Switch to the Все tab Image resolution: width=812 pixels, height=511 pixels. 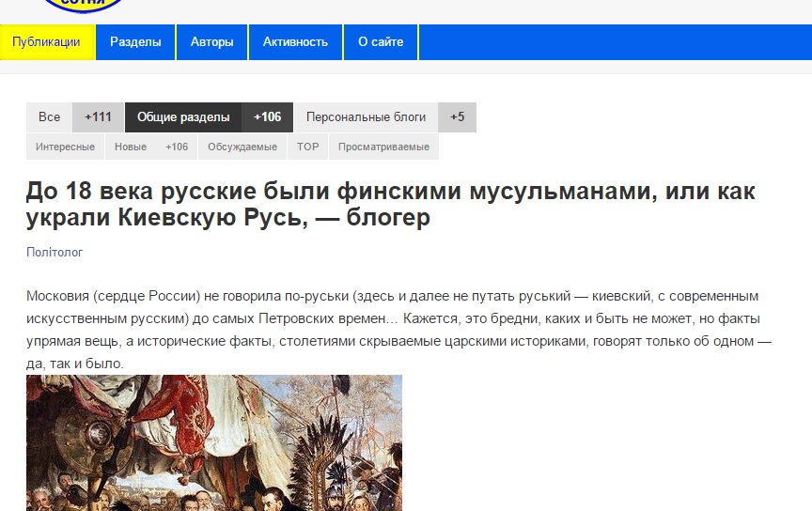point(49,117)
